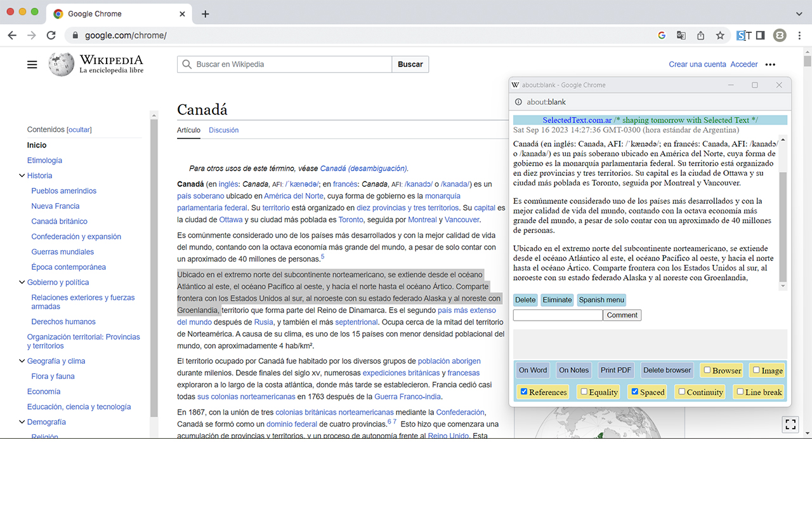Go back with the browser back arrow
Image resolution: width=812 pixels, height=508 pixels.
12,36
